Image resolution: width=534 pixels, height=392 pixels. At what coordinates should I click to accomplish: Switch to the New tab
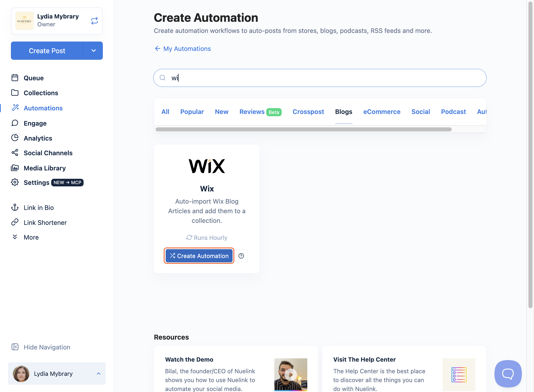click(x=222, y=112)
